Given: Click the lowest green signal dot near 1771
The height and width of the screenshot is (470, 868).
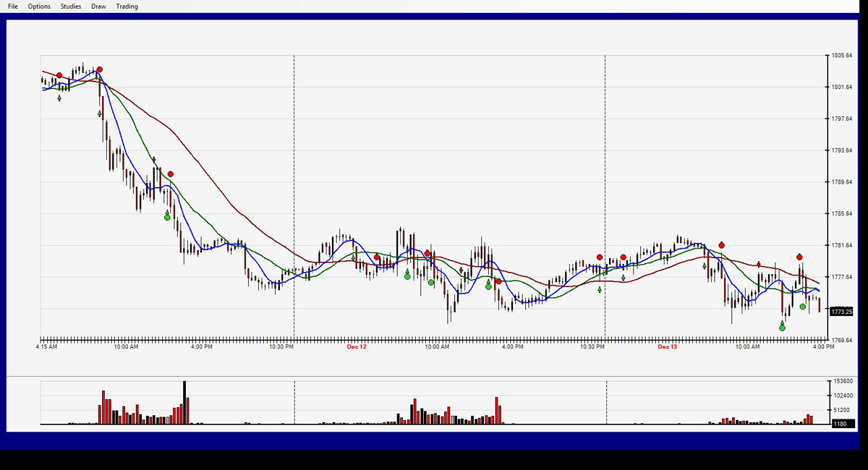Looking at the screenshot, I should [x=782, y=328].
